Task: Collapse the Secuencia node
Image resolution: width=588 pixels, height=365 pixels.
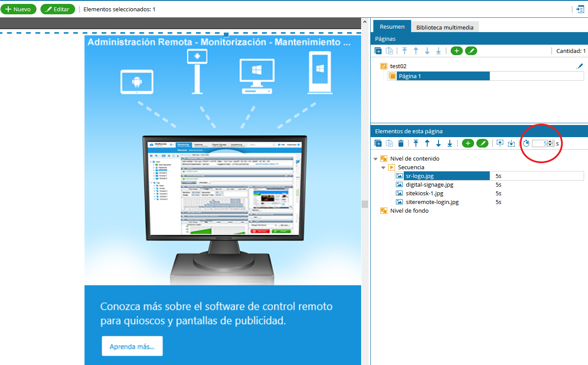Action: click(x=383, y=168)
